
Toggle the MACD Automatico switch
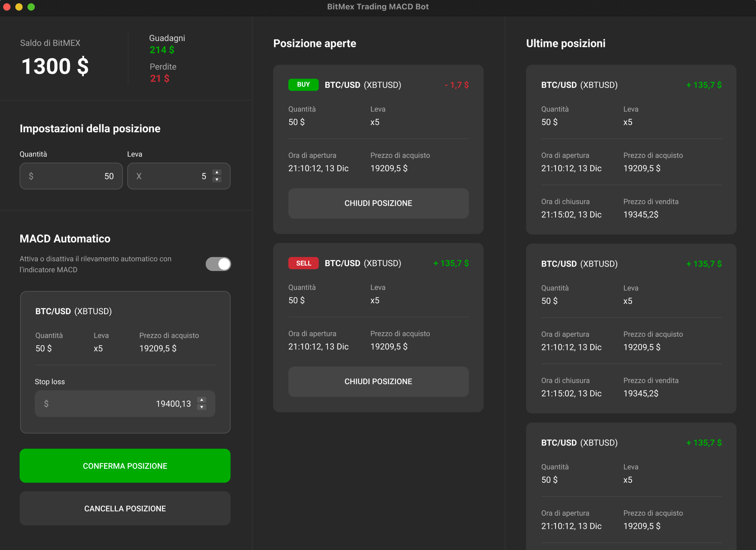coord(218,264)
